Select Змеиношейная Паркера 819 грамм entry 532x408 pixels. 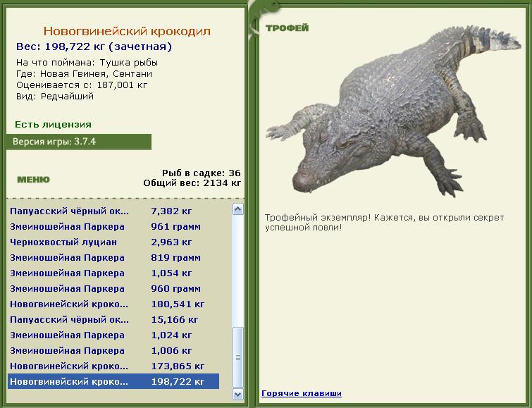(113, 257)
